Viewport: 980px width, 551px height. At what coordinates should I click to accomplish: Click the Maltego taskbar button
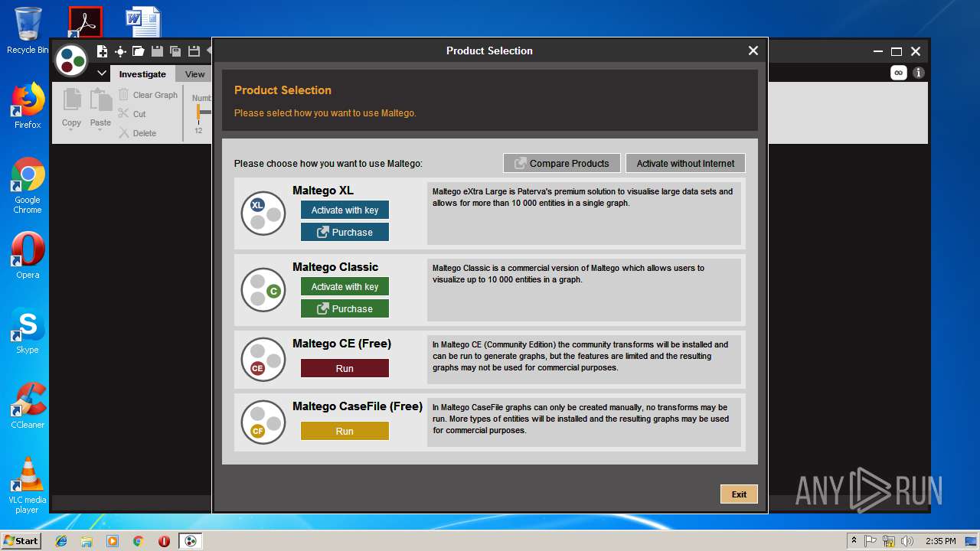click(x=191, y=541)
